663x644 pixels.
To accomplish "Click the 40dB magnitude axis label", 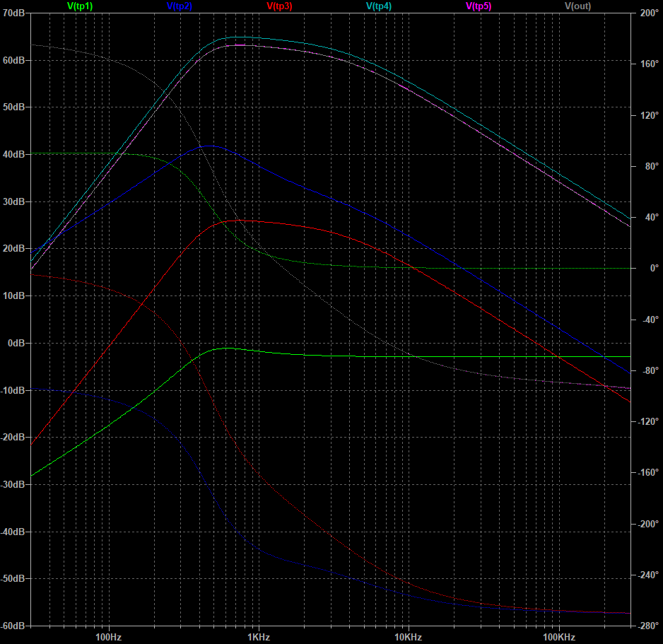I will tap(14, 154).
